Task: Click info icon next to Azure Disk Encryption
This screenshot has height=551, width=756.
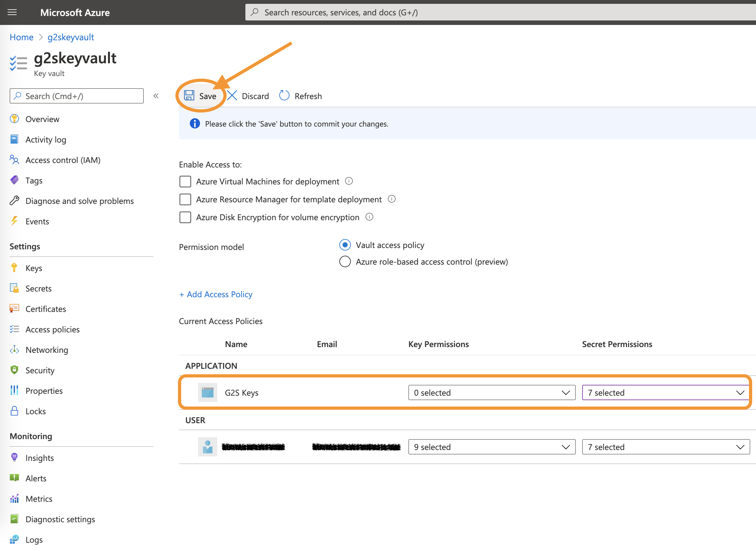Action: [x=369, y=217]
